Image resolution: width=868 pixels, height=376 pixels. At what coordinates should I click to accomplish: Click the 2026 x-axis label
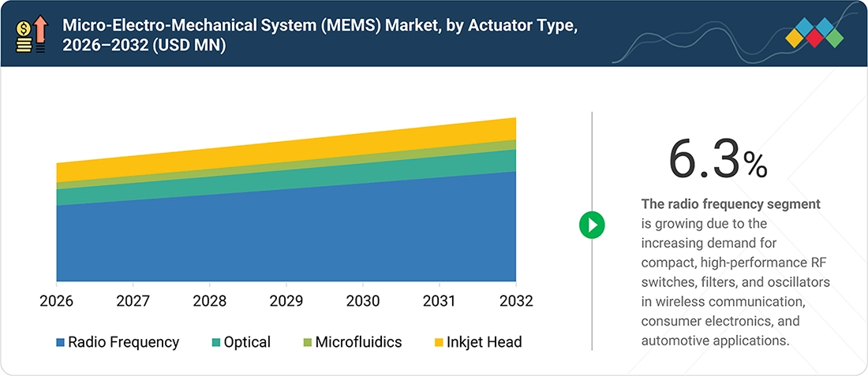click(x=57, y=302)
